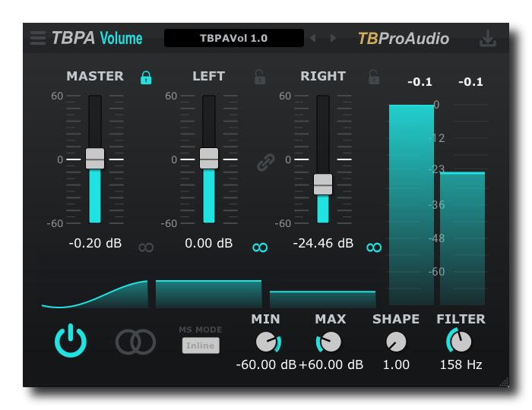Toggle the MS MODE Inline button

(201, 345)
